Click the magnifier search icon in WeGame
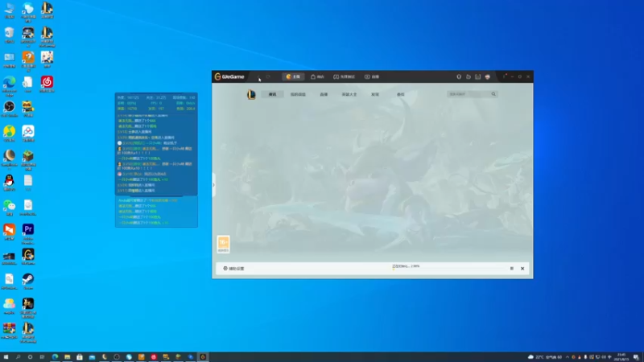 coord(493,94)
